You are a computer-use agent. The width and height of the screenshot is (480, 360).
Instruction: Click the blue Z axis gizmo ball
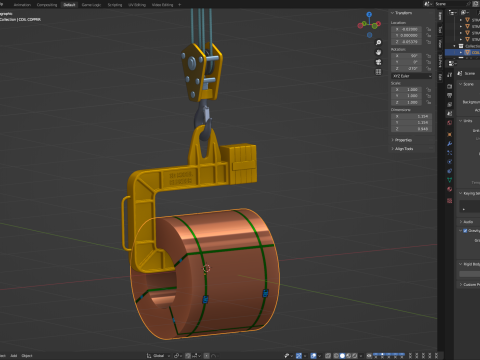[369, 14]
